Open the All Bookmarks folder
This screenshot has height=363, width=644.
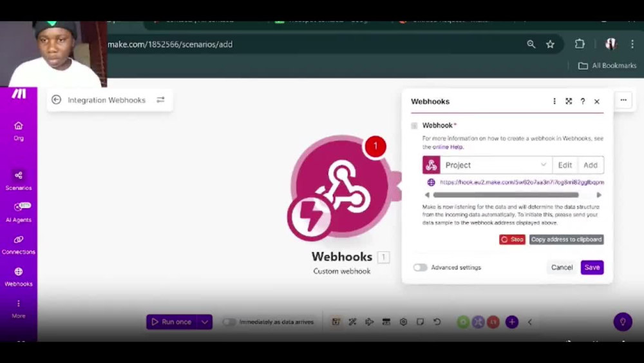[x=607, y=66]
